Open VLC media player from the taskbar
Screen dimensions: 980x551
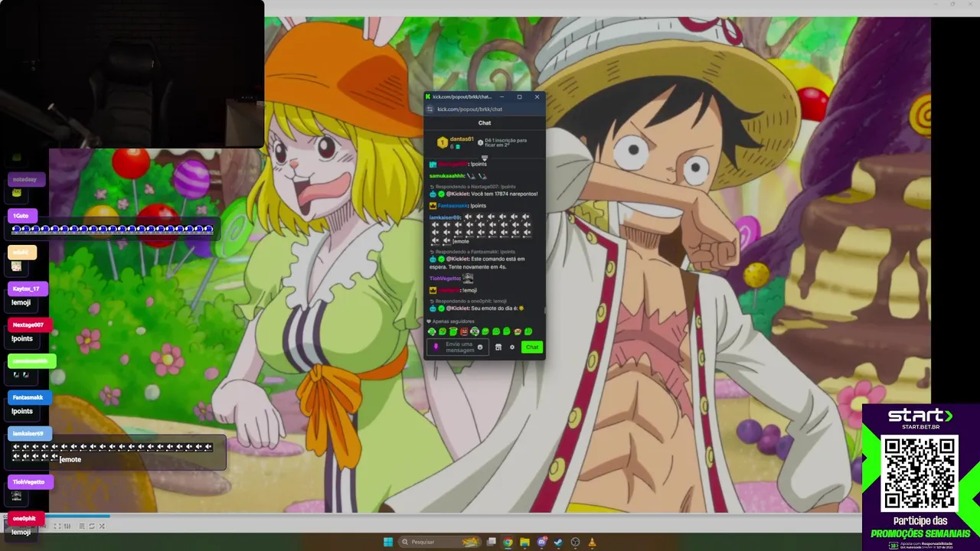coord(592,542)
